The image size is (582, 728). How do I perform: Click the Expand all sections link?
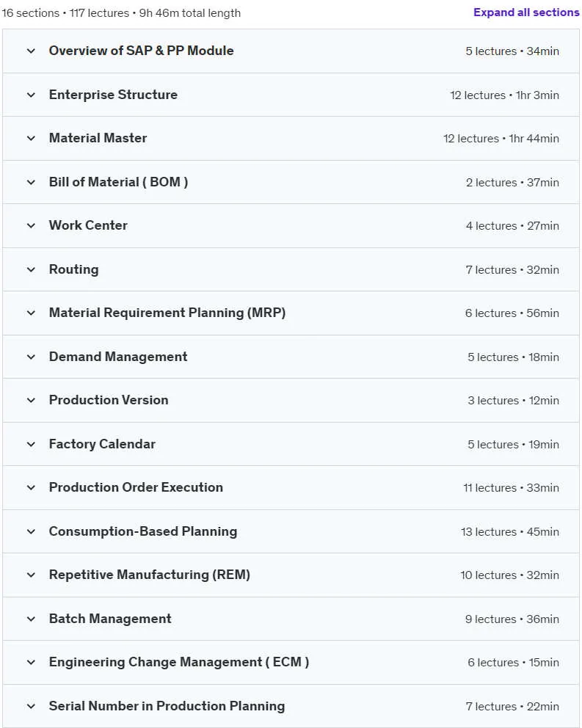[x=526, y=12]
